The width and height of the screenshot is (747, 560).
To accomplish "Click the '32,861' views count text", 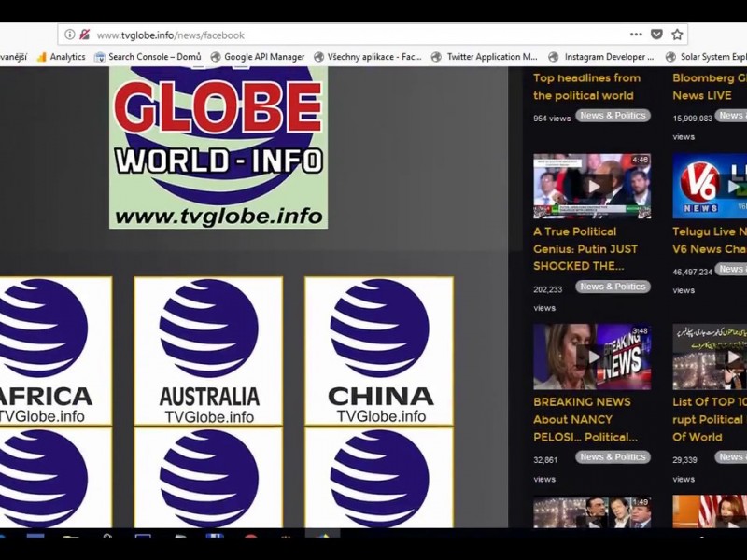I will point(545,460).
